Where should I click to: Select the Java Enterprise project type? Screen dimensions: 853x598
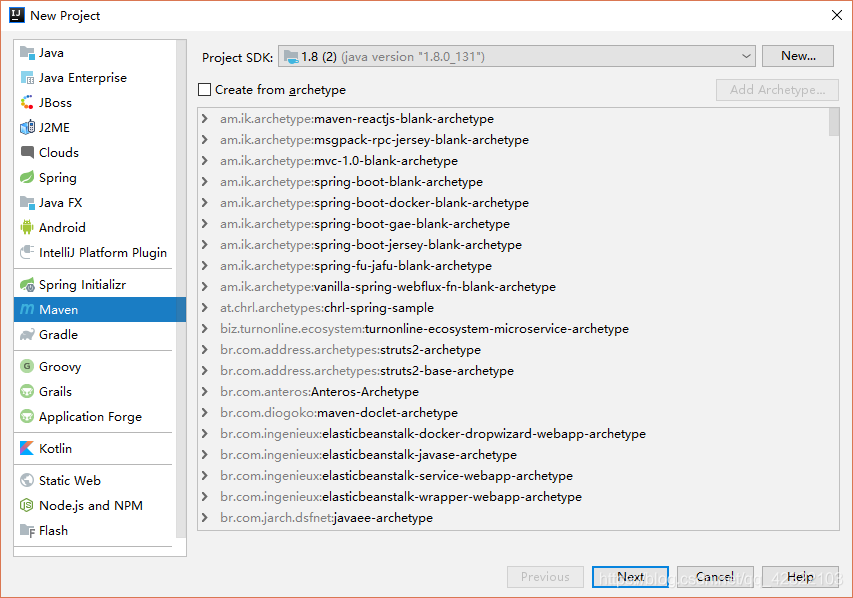click(95, 78)
